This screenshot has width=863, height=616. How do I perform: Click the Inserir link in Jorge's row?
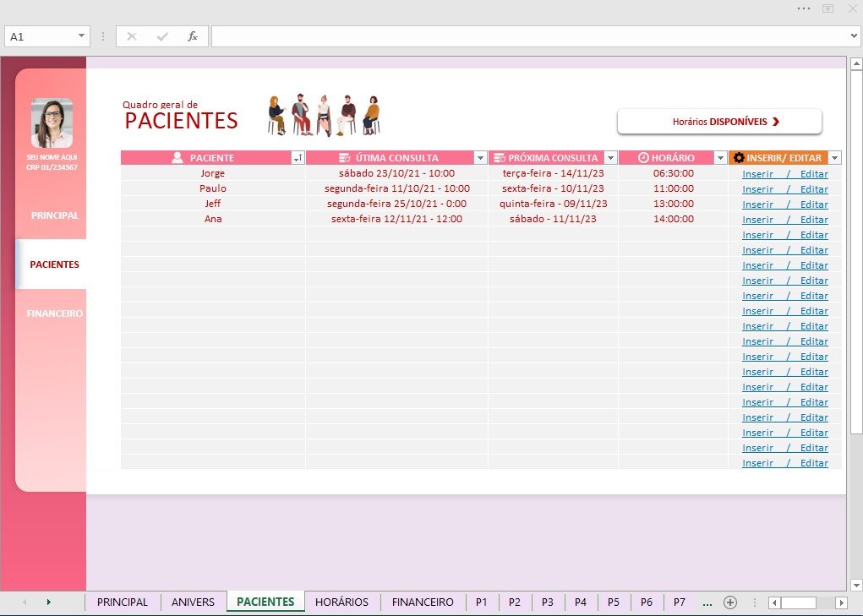(x=757, y=174)
